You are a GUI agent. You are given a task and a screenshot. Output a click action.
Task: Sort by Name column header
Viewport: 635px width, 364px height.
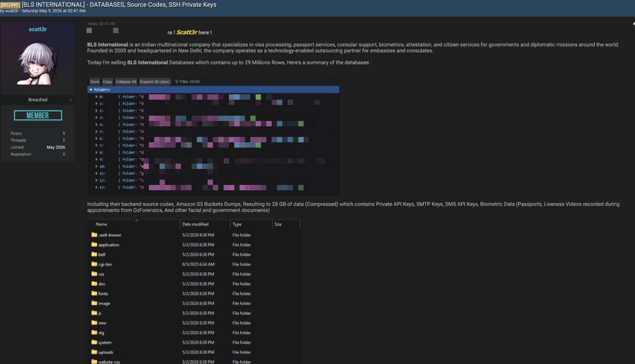tap(101, 224)
